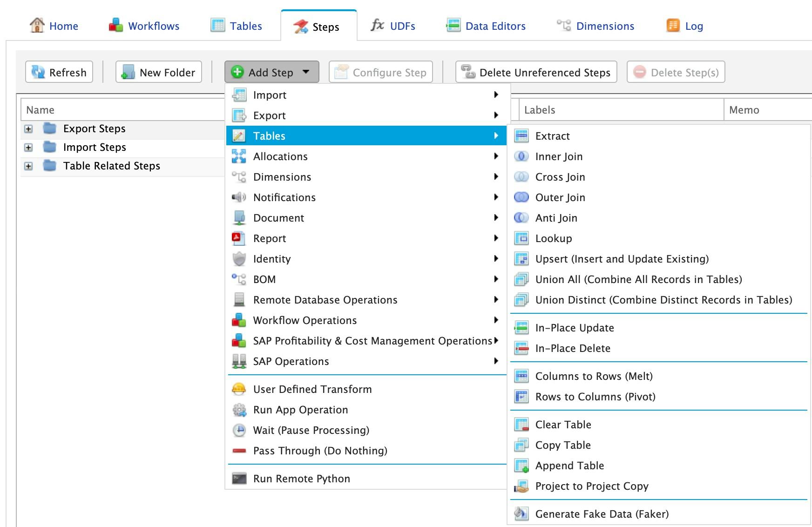Select the Run Remote Python icon

click(239, 478)
